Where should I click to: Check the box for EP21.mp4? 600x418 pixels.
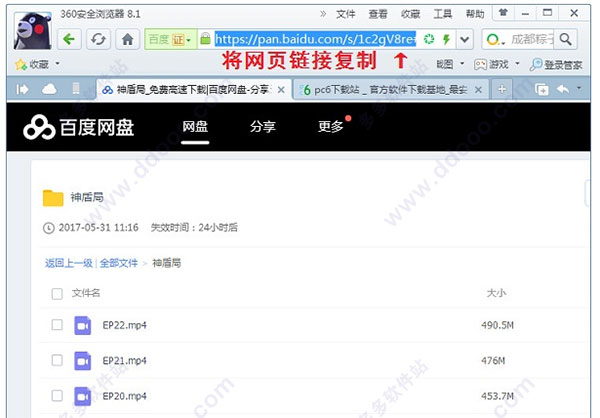tap(57, 360)
